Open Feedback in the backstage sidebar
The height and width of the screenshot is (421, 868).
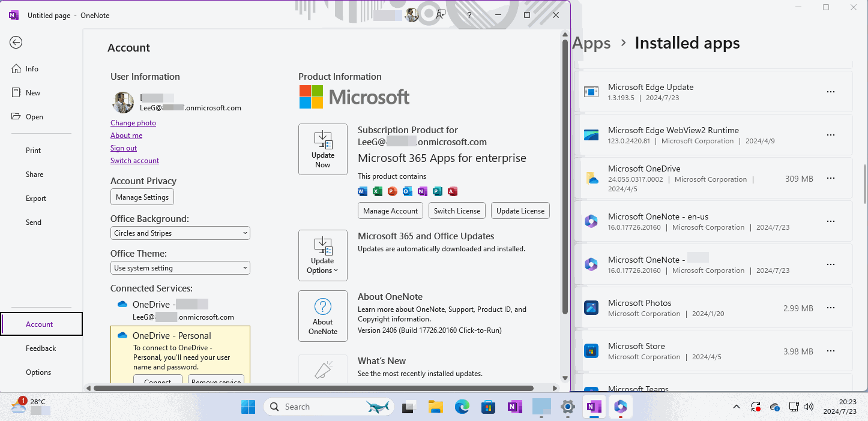[x=41, y=348]
